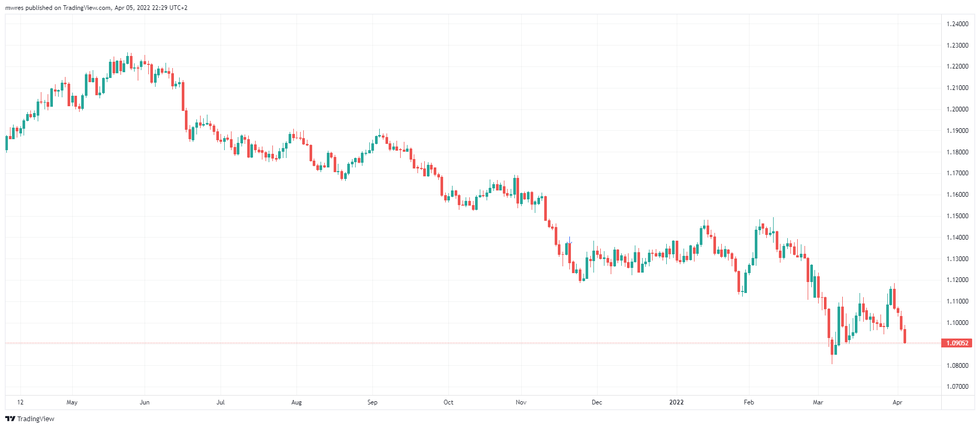The height and width of the screenshot is (428, 980).
Task: Click the 1.15000 price axis label
Action: click(x=957, y=216)
